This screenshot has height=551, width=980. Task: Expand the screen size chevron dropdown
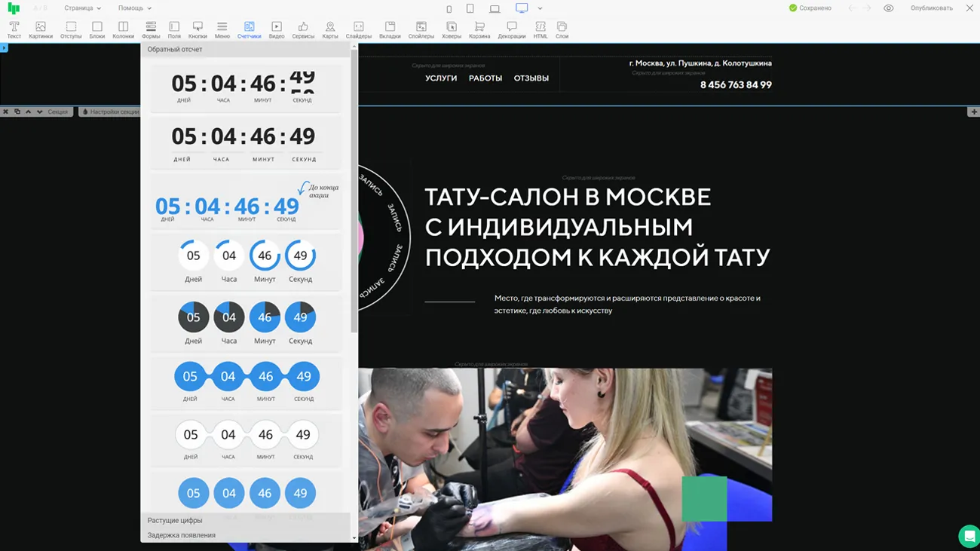tap(540, 9)
